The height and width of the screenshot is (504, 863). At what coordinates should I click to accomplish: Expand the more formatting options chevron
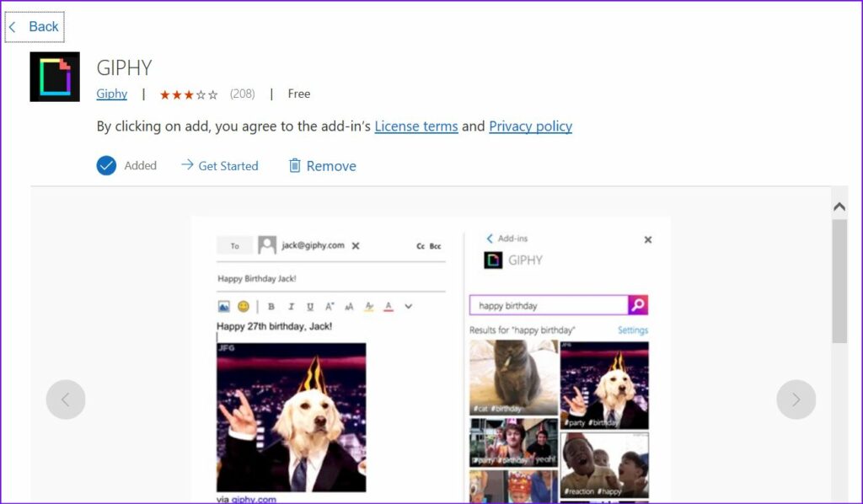tap(409, 306)
